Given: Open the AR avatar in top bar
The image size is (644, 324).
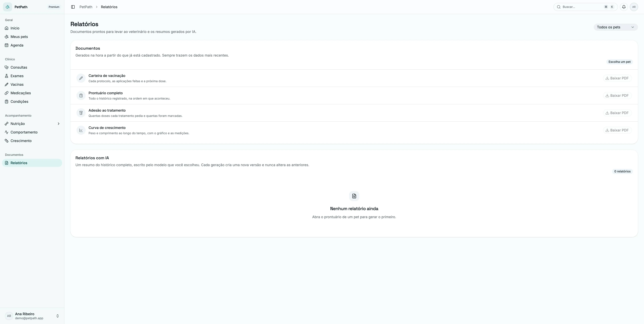Looking at the screenshot, I should [x=634, y=7].
